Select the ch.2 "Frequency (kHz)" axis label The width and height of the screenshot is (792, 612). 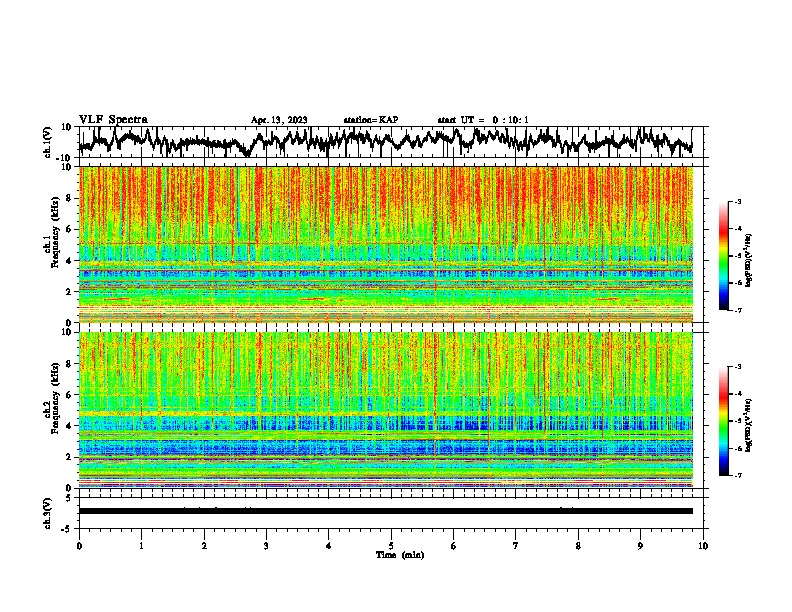point(55,398)
